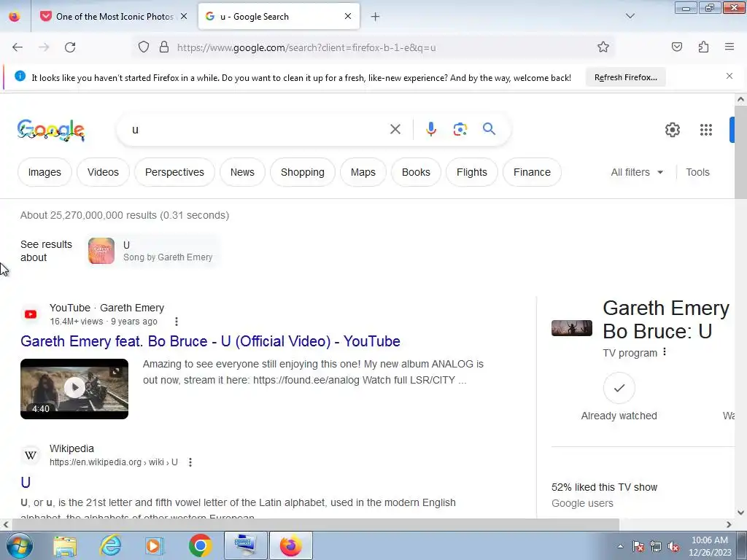Click the horizontal scrollbar right arrow

(729, 524)
